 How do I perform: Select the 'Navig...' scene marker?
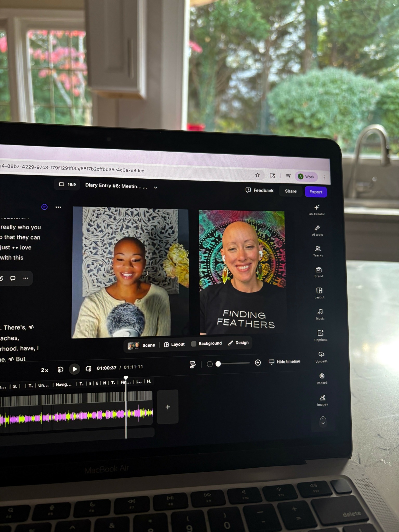[x=64, y=384]
